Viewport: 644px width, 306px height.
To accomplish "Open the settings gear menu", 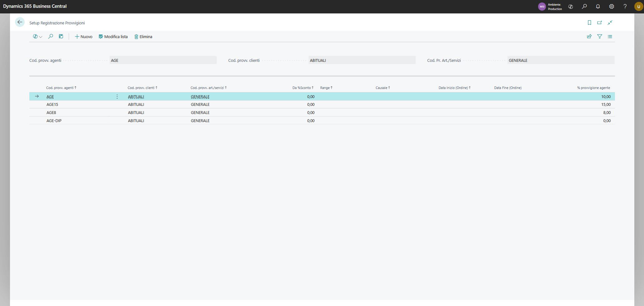I will (x=612, y=6).
